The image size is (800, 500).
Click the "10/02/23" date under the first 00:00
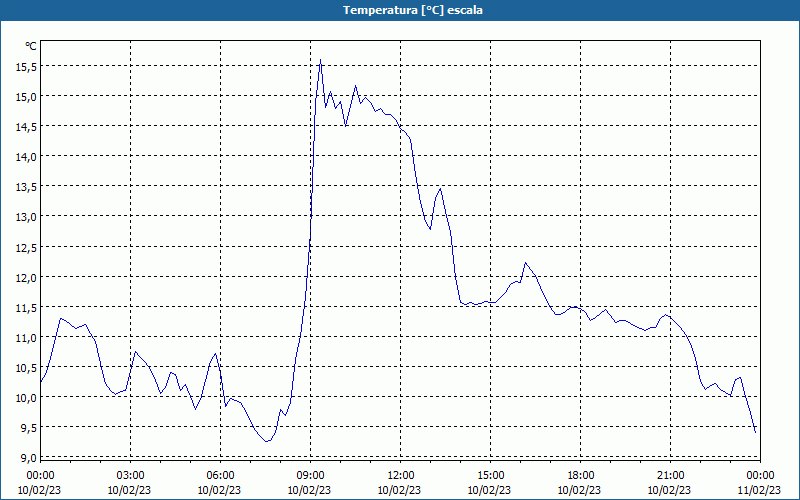40,490
